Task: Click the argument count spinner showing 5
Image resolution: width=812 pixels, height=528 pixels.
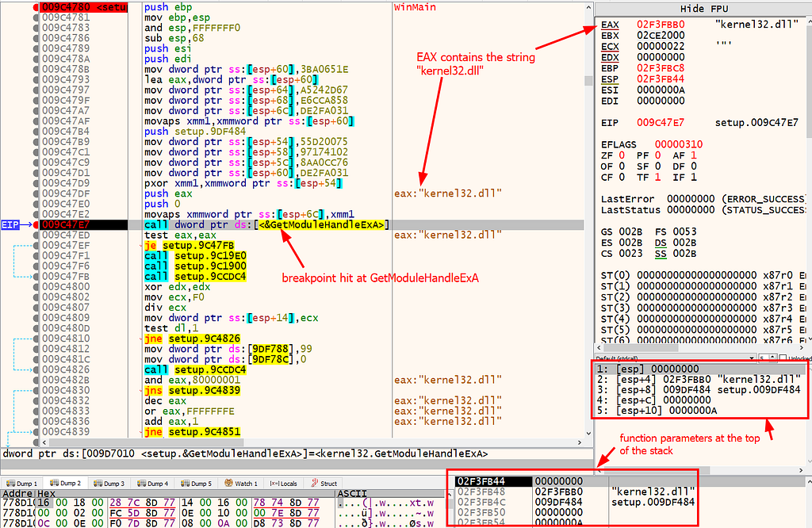Action: (x=768, y=358)
